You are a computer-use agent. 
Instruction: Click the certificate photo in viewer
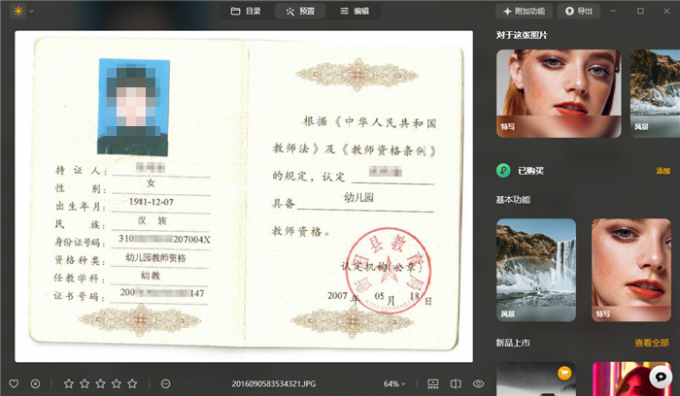coord(244,196)
